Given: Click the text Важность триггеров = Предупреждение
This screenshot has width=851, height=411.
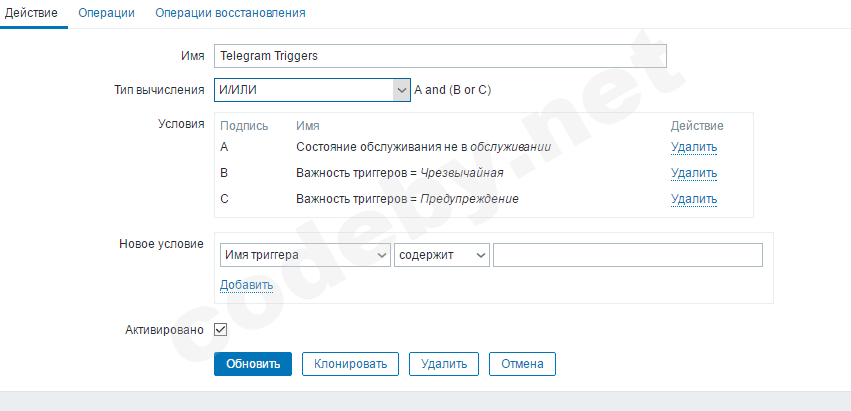Looking at the screenshot, I should coord(408,199).
